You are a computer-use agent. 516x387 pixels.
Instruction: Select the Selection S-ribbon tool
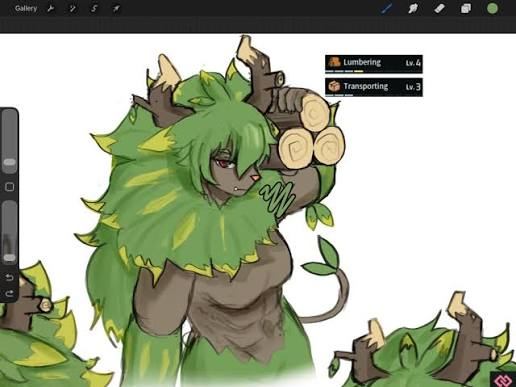point(94,8)
